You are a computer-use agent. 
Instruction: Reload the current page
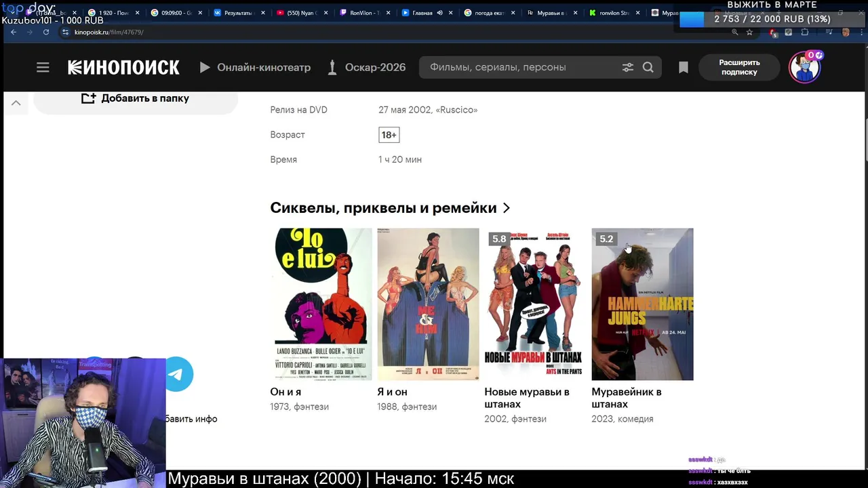point(46,32)
